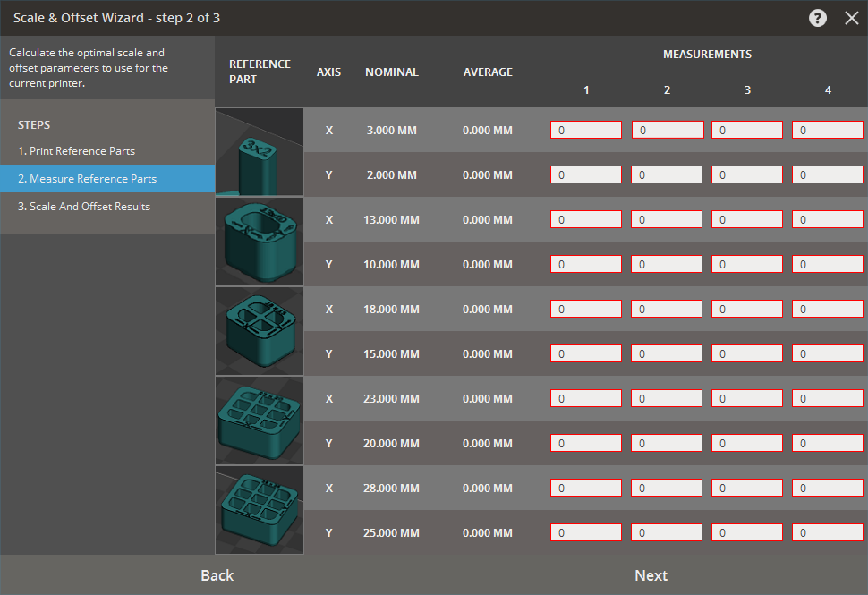Select the 23x20 reference part thumbnail
The image size is (868, 595).
(260, 421)
